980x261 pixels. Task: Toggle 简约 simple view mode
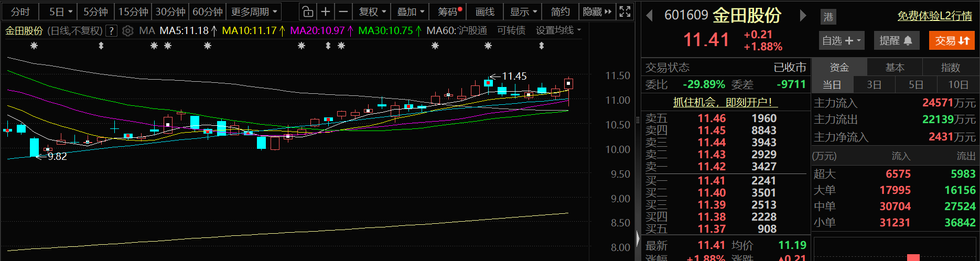click(x=560, y=12)
